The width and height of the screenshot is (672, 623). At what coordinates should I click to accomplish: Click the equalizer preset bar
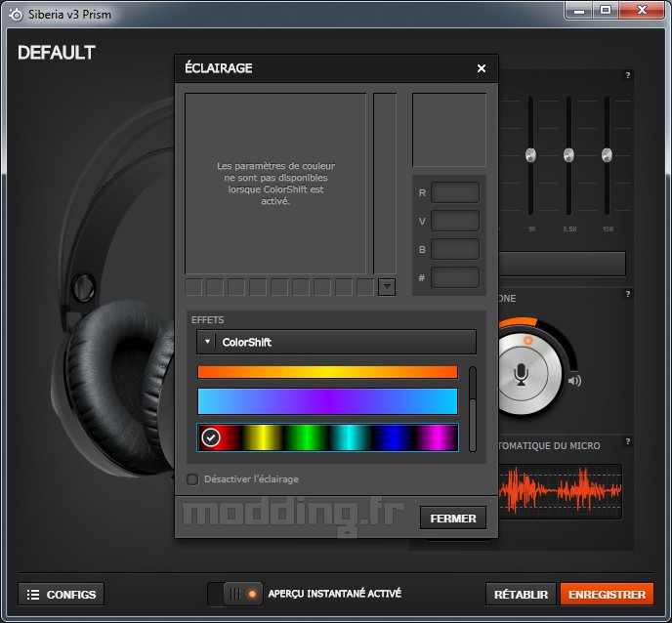563,264
